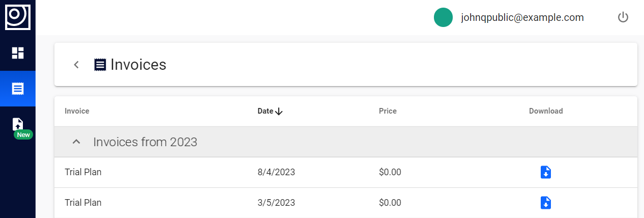Click the green New badge in sidebar

point(23,135)
